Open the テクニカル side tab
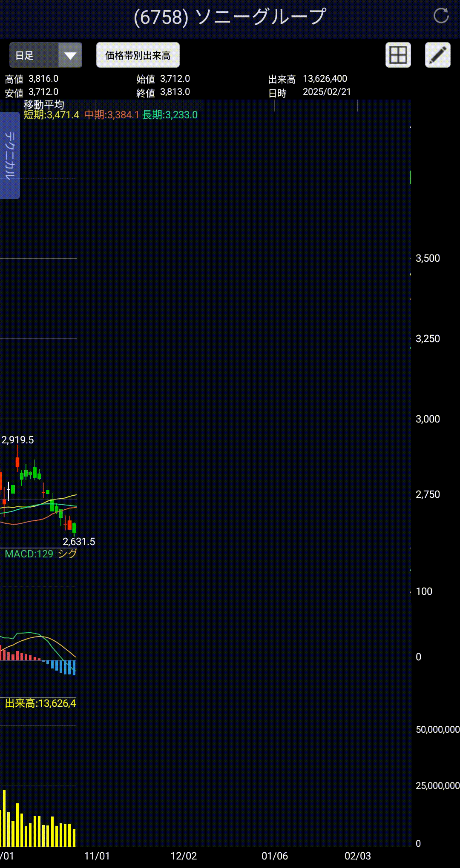 (x=10, y=155)
